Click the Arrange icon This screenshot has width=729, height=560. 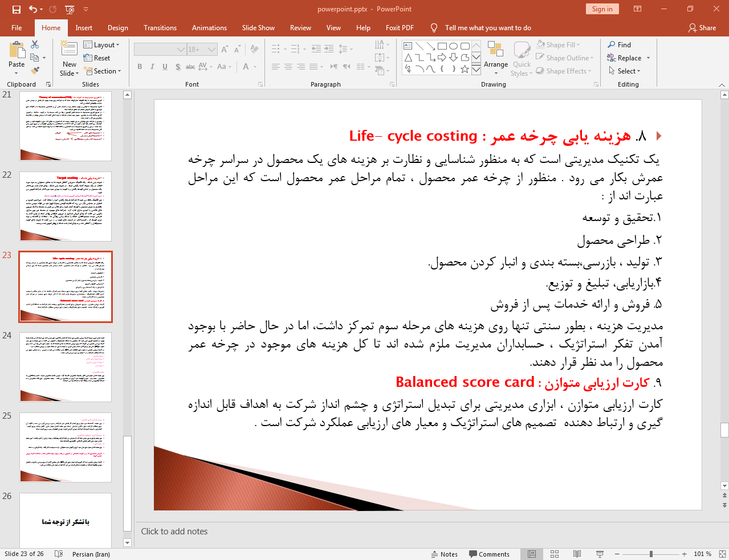tap(495, 50)
